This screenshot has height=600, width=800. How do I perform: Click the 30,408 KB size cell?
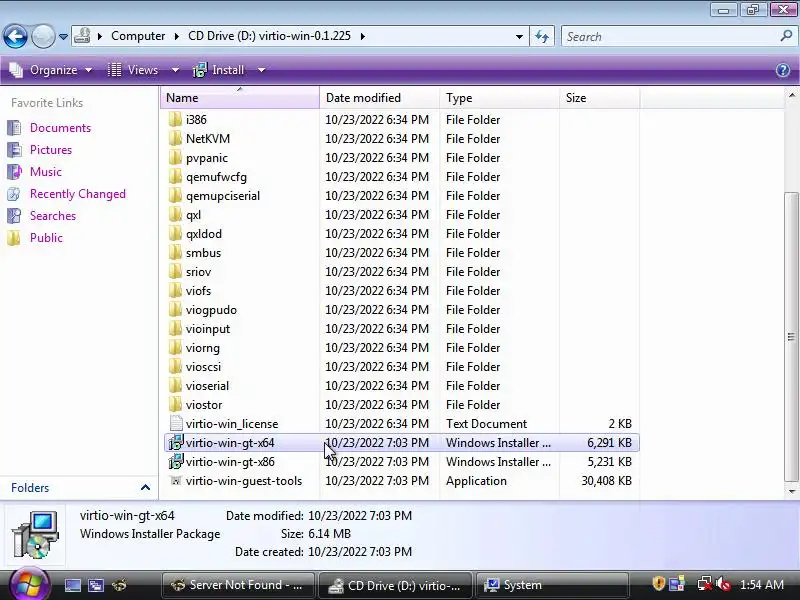[606, 481]
